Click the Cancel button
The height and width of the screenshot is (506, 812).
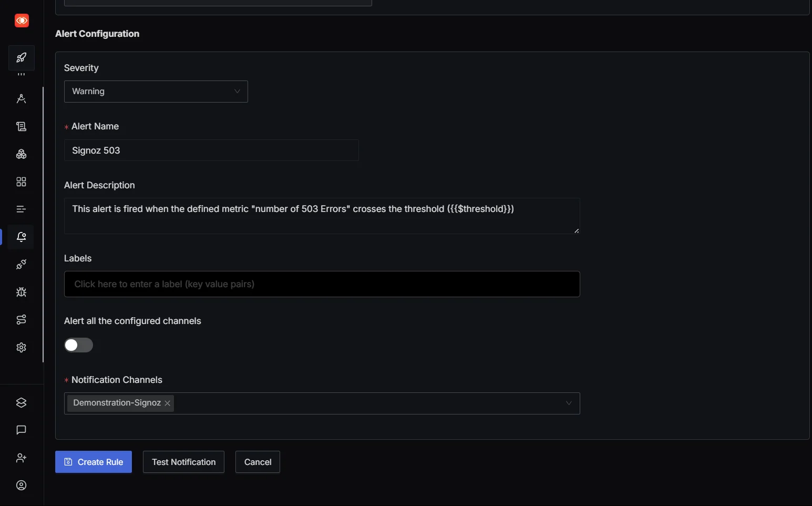pos(258,462)
